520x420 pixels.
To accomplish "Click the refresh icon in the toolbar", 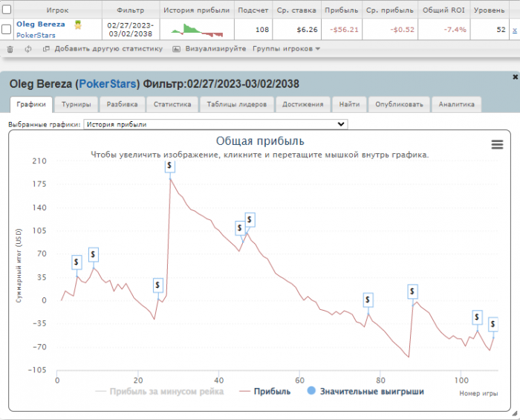I will click(x=28, y=49).
